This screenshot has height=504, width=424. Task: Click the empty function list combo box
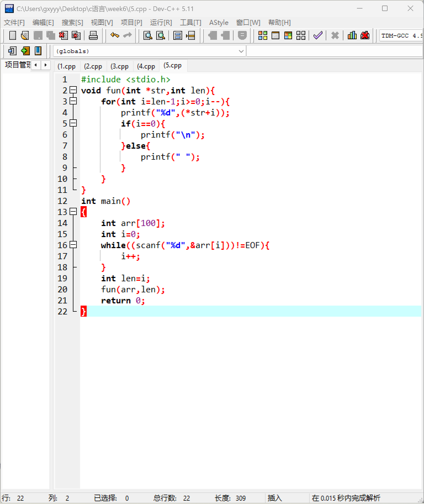coord(335,51)
